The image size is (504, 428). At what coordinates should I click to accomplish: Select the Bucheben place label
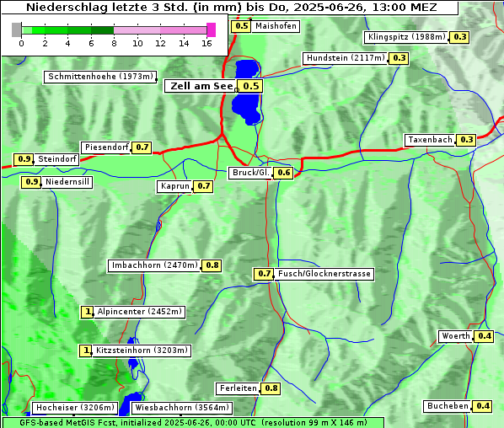click(448, 406)
